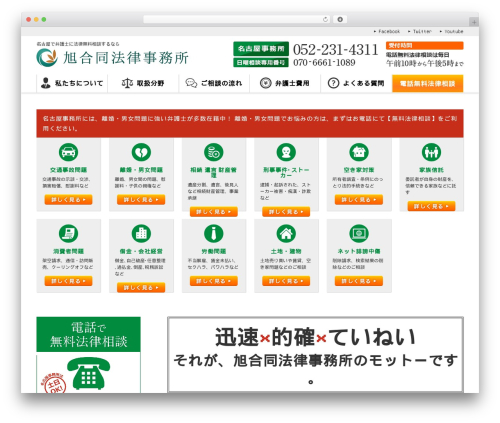Viewport: 500px width, 423px height.
Task: Click the 離婚・男女問題 heading link
Action: coord(141,170)
